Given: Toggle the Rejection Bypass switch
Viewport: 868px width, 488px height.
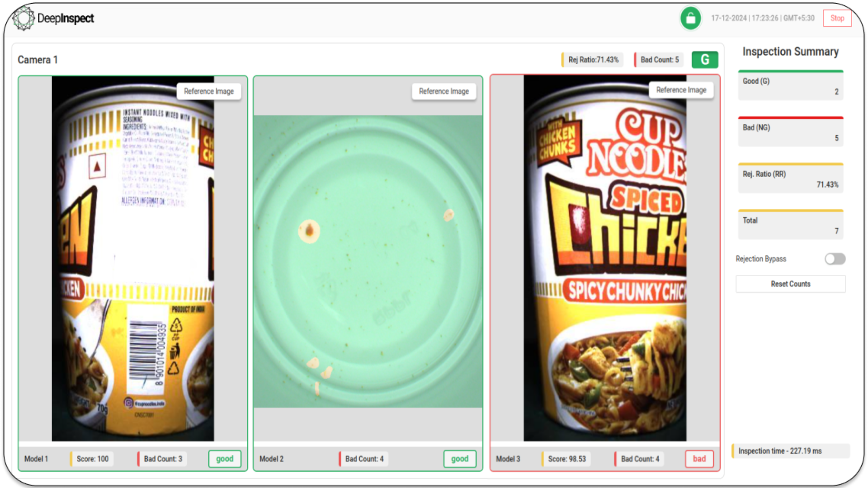Looking at the screenshot, I should (x=835, y=258).
